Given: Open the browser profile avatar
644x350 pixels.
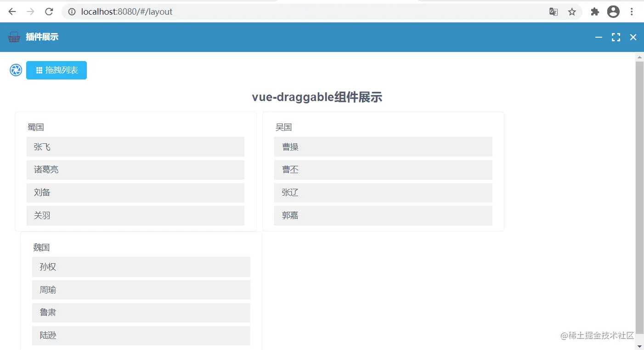Looking at the screenshot, I should point(613,12).
